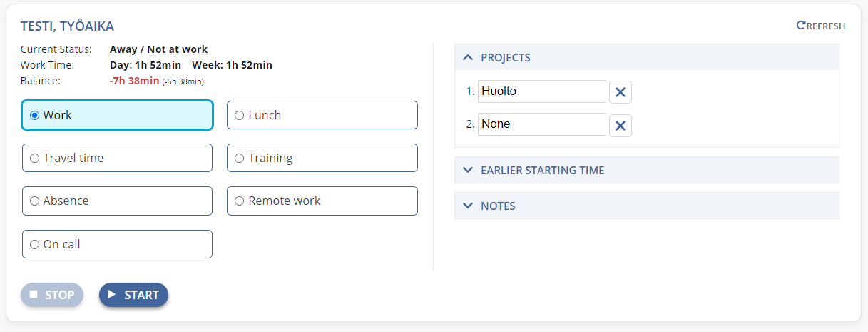Click the Refresh circular arrow icon

coord(800,26)
